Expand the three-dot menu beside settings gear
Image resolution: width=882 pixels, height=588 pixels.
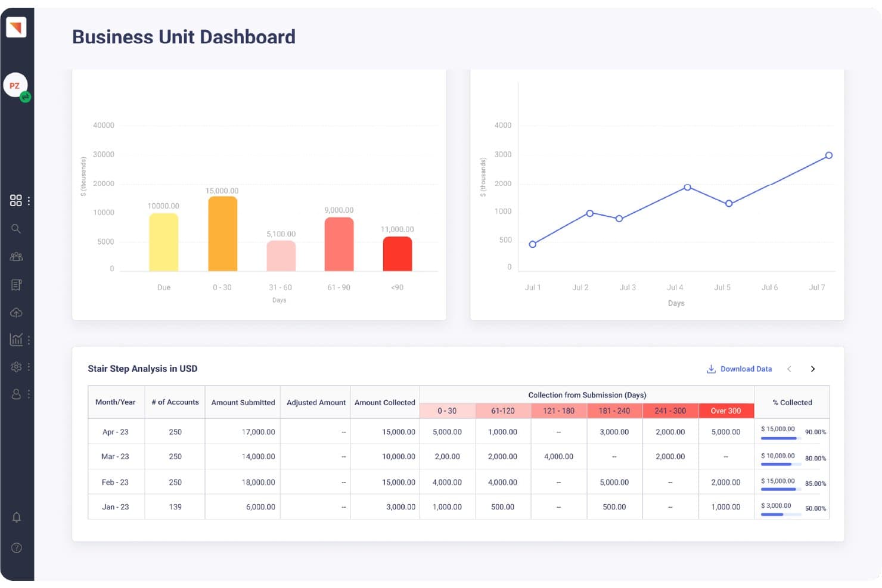point(29,367)
